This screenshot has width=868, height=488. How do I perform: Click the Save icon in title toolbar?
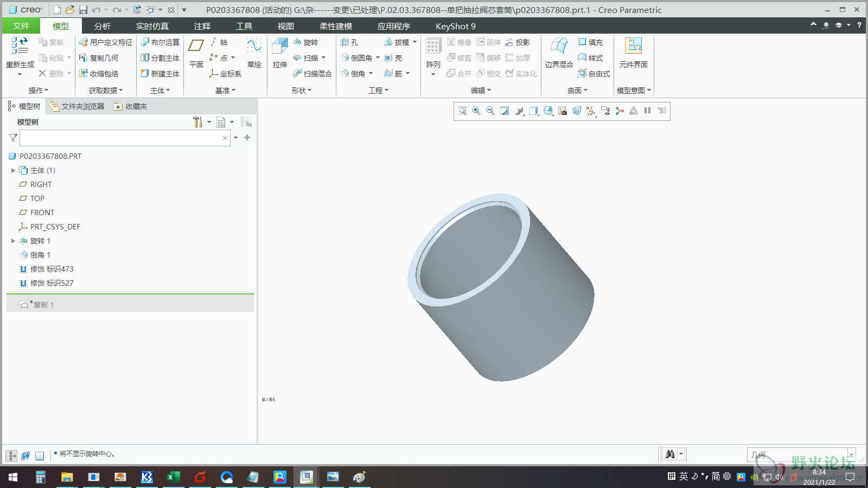[83, 10]
